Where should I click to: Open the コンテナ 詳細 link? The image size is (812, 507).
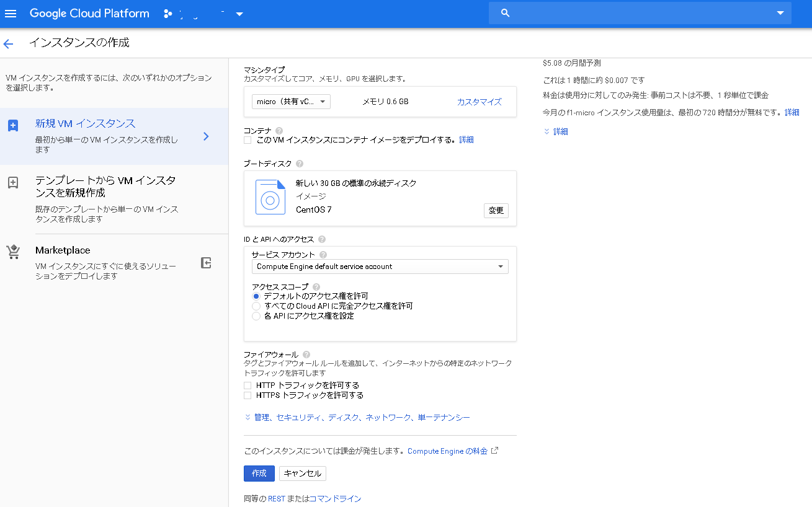click(x=466, y=140)
